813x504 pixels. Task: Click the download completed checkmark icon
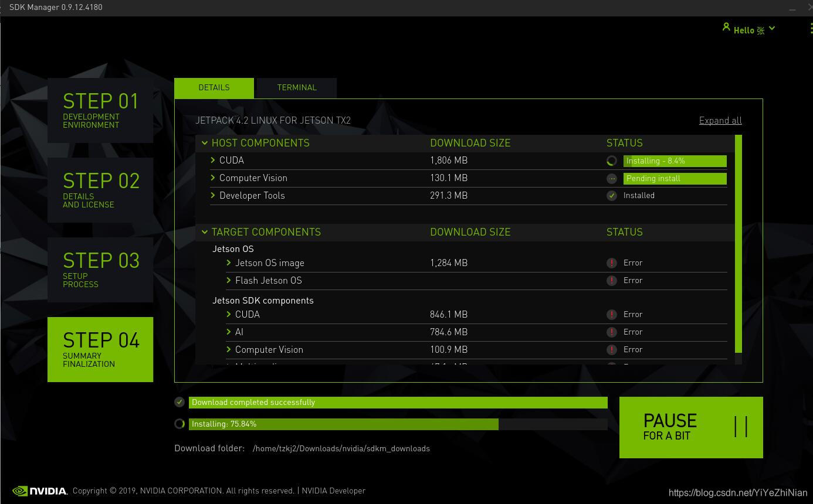pos(179,402)
